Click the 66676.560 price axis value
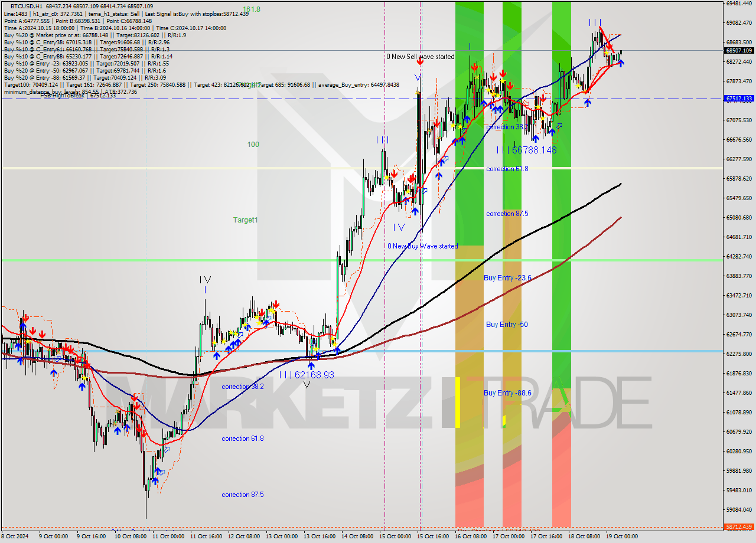 (738, 139)
